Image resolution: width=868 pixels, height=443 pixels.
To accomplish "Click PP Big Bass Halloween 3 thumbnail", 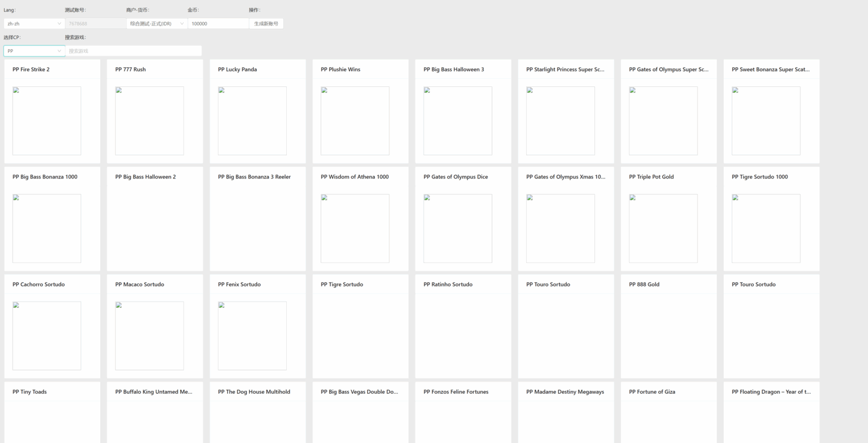I will coord(458,121).
